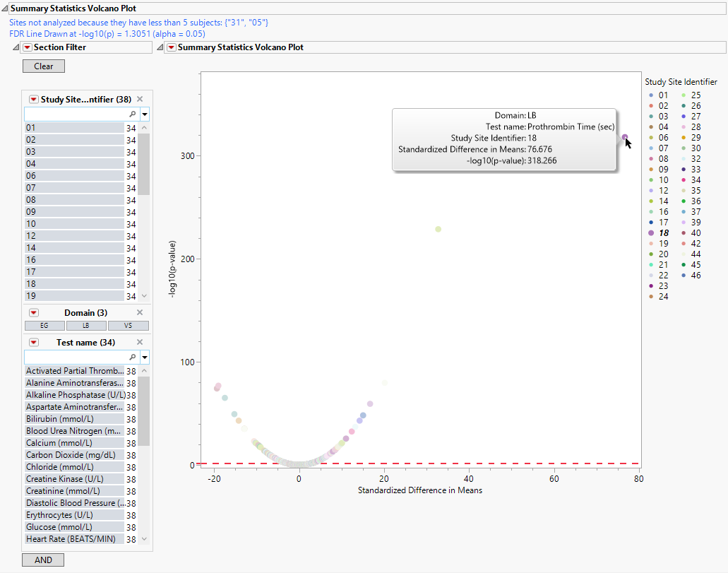Viewport: 728px width, 573px height.
Task: Open the Section Filter red triangle menu
Action: 28,47
